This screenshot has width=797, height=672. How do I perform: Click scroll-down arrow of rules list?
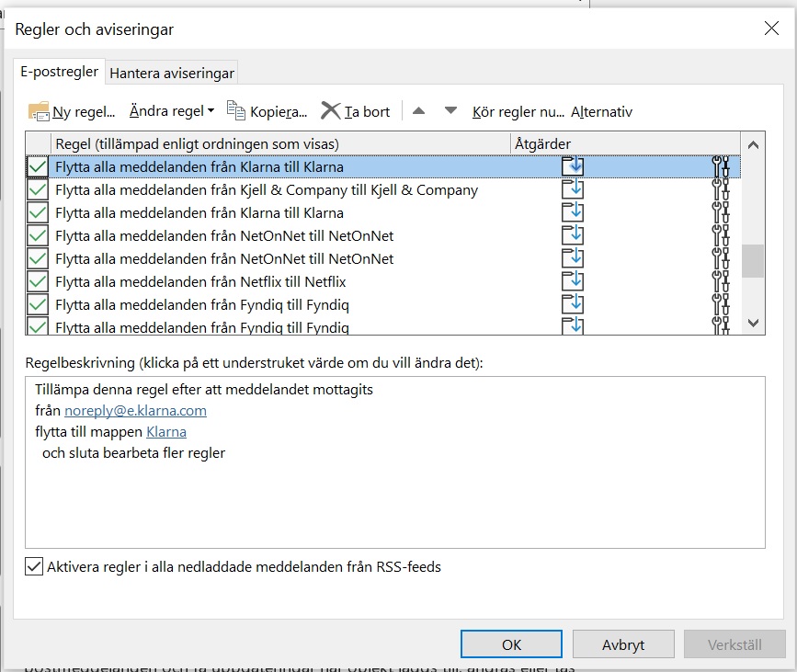click(753, 322)
